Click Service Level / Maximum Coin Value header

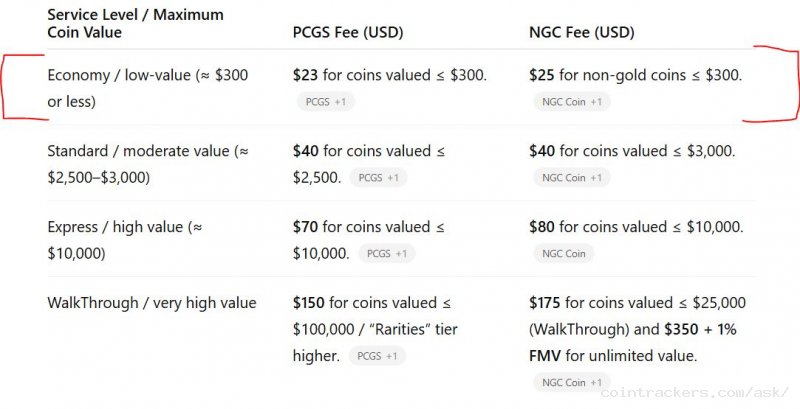click(x=135, y=24)
